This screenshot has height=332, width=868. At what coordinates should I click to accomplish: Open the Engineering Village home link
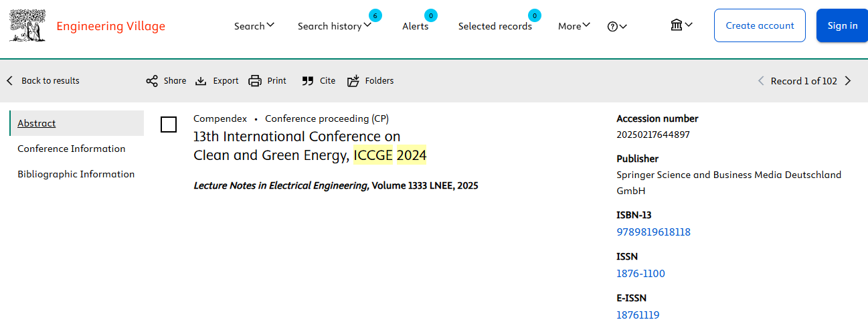tap(110, 26)
